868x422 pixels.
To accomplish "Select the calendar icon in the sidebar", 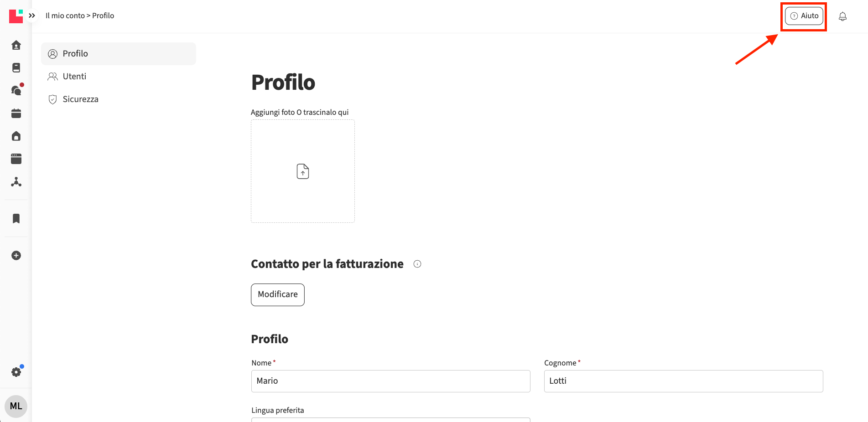I will [16, 113].
